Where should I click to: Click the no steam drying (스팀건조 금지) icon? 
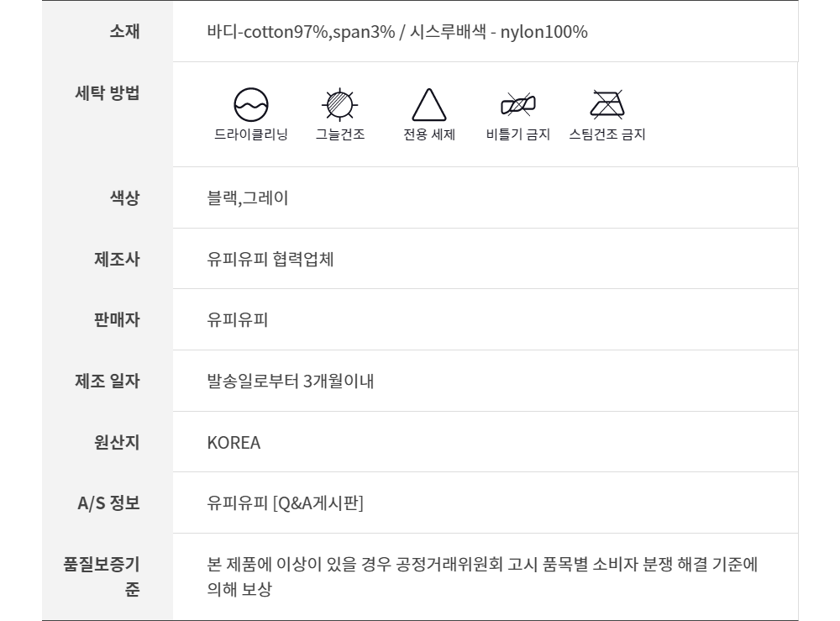click(x=606, y=105)
